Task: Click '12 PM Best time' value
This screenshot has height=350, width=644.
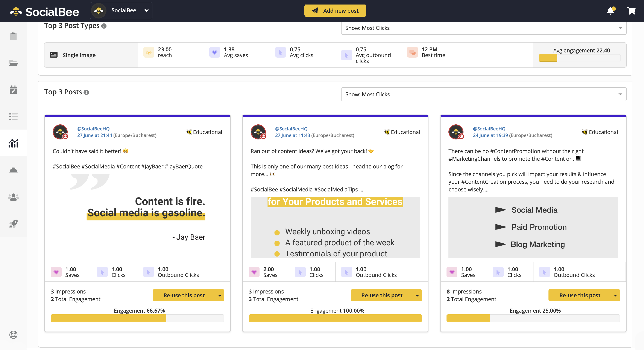Action: pyautogui.click(x=433, y=52)
